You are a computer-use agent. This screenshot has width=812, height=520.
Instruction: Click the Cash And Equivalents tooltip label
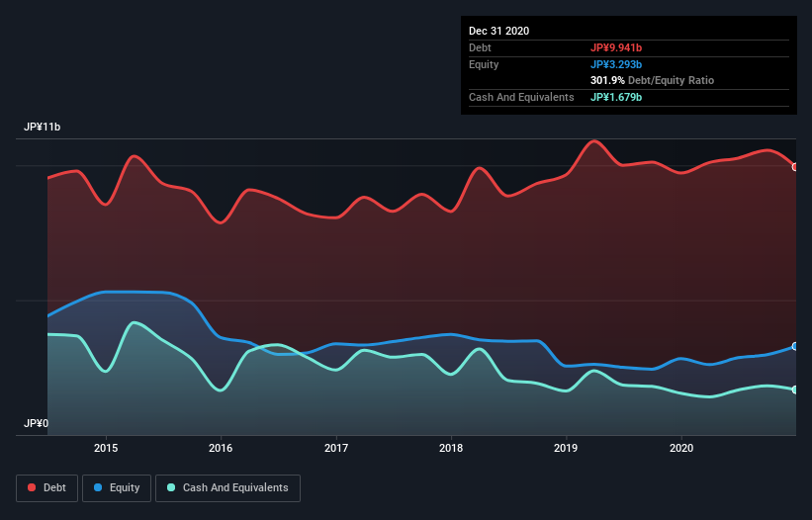(521, 97)
